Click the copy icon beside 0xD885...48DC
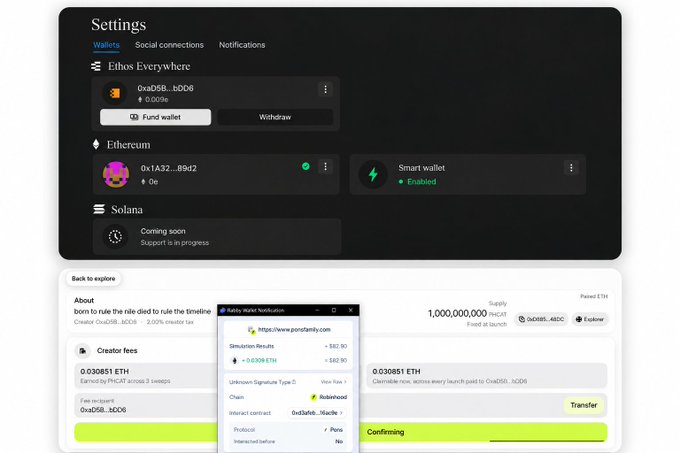The image size is (680, 453). tap(522, 319)
